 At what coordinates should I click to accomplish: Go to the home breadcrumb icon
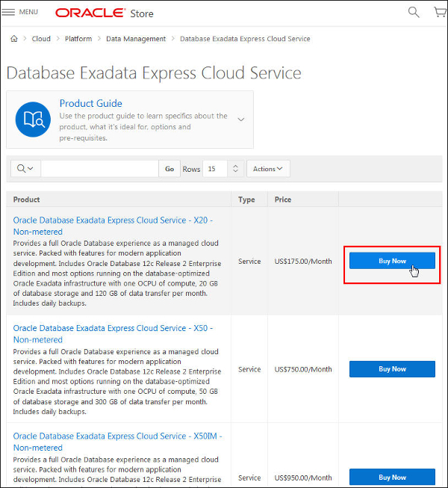pyautogui.click(x=14, y=39)
